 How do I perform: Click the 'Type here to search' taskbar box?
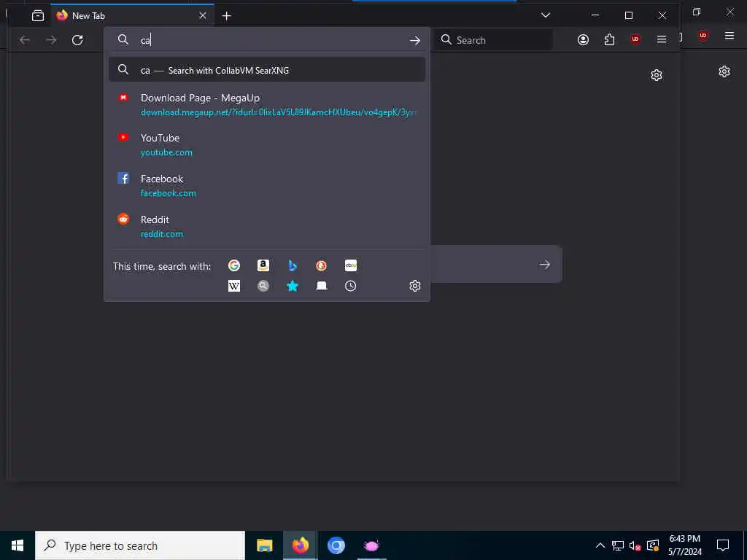coord(140,545)
